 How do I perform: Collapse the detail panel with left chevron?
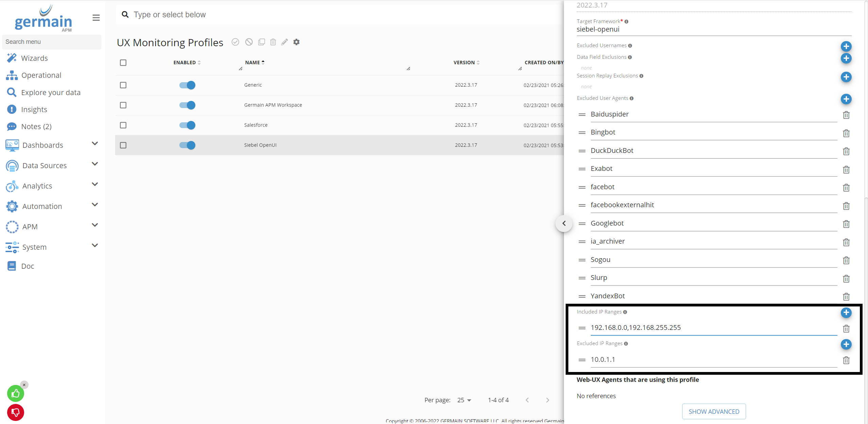(x=564, y=223)
